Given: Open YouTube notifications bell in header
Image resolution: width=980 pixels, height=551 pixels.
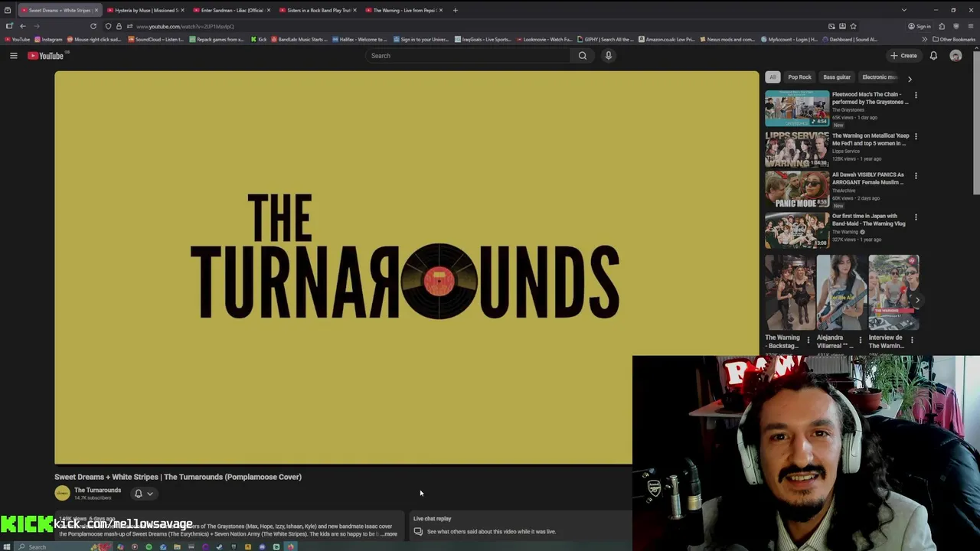Looking at the screenshot, I should pos(933,56).
